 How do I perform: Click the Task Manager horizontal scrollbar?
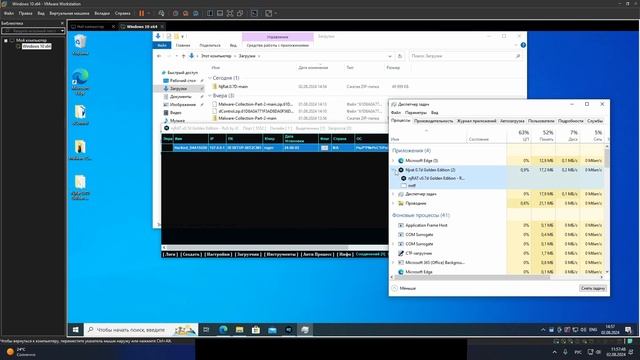(471, 278)
